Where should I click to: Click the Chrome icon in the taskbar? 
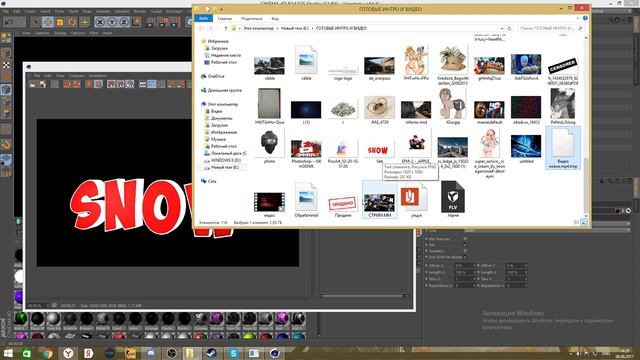point(47,353)
